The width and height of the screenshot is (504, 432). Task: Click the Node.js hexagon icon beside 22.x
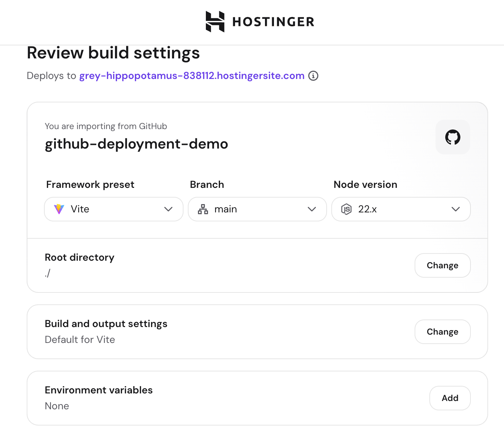point(346,209)
